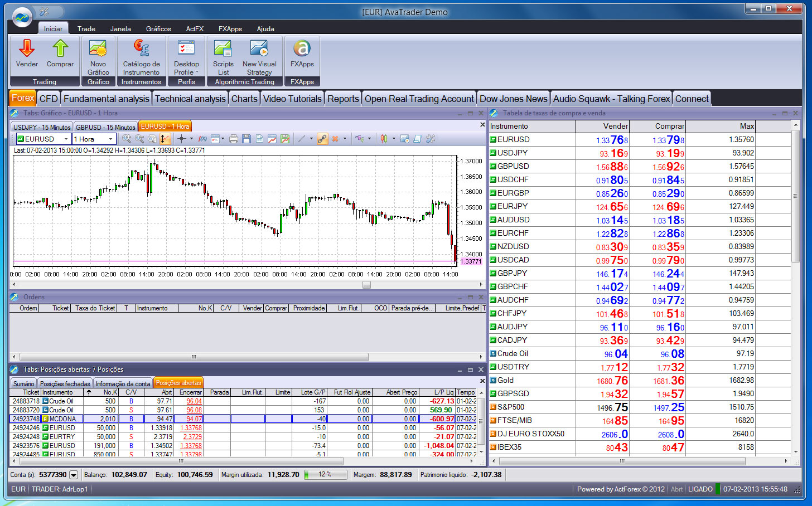Toggle the highlighted chart auto-scale button
Viewport: 812px width, 506px height.
[165, 139]
